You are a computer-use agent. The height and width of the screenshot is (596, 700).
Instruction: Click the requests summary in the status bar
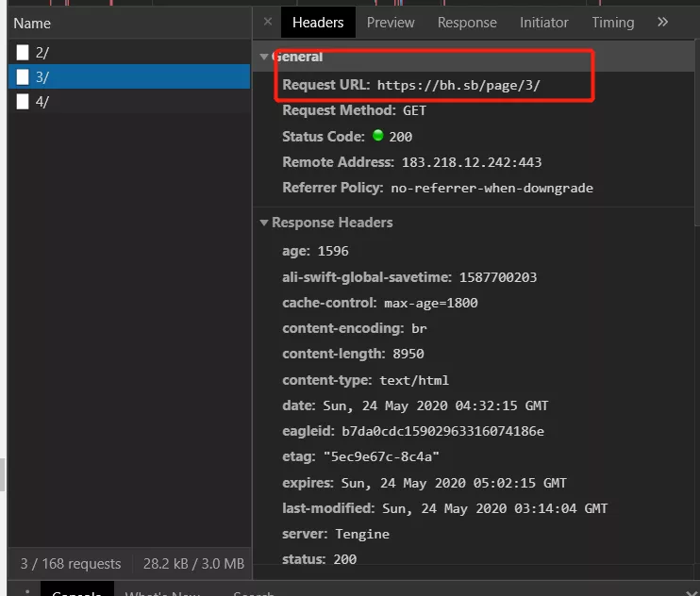71,564
